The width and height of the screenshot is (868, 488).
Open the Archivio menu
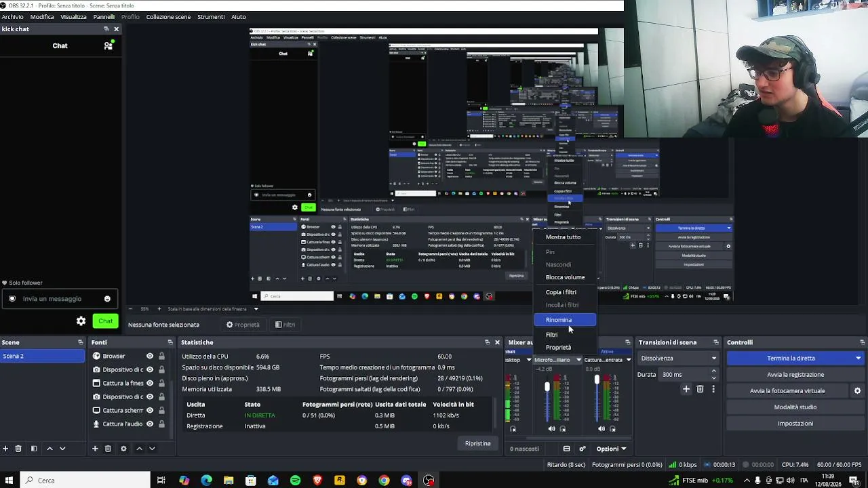[12, 17]
